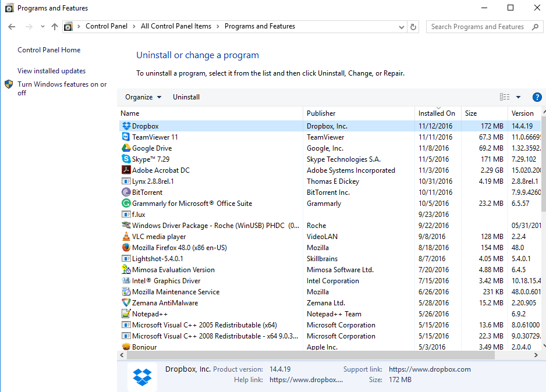Select the 'Skillbrains' publisher cell
The height and width of the screenshot is (392, 546).
pyautogui.click(x=322, y=258)
